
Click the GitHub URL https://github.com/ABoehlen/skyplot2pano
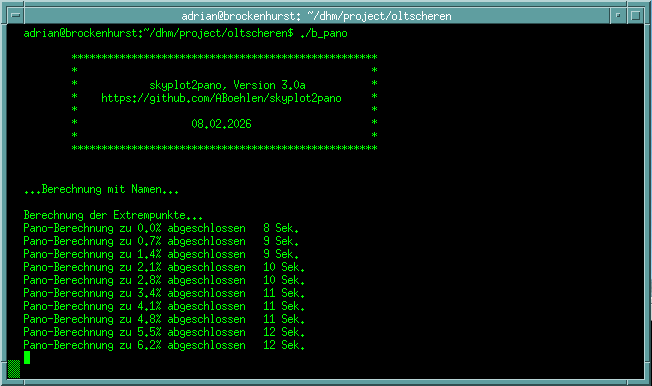(221, 98)
